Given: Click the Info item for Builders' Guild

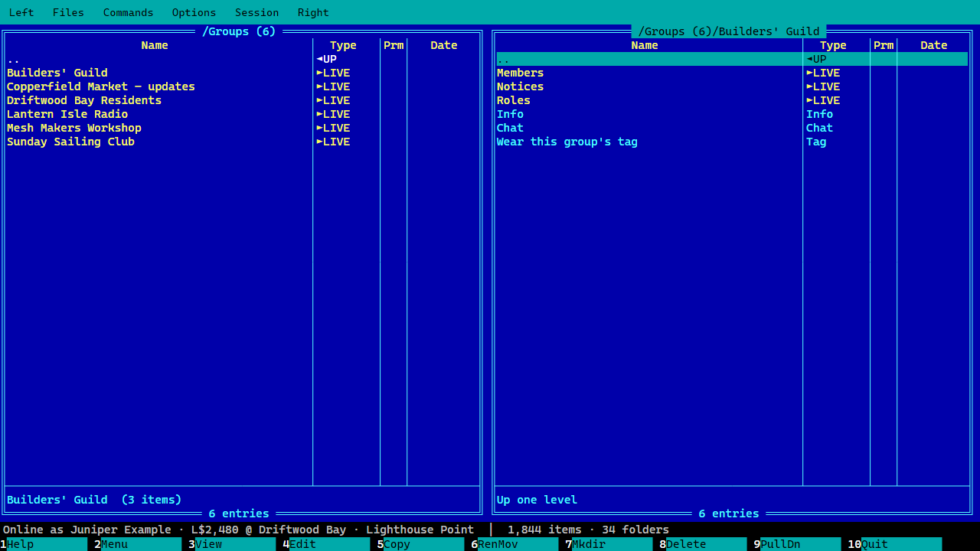Looking at the screenshot, I should point(732,114).
